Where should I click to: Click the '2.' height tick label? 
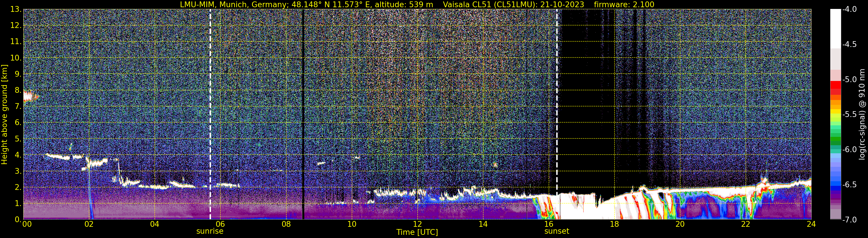click(18, 188)
